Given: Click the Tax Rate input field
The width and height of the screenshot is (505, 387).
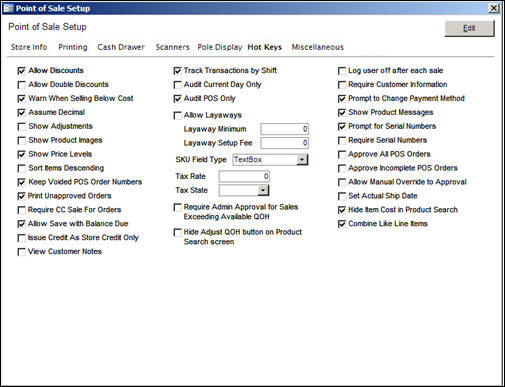Looking at the screenshot, I should pyautogui.click(x=244, y=177).
